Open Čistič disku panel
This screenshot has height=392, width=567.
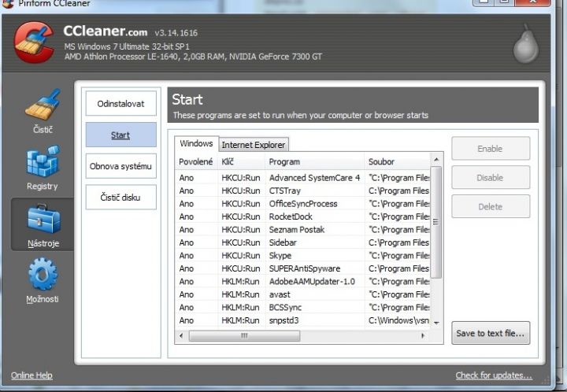(120, 198)
